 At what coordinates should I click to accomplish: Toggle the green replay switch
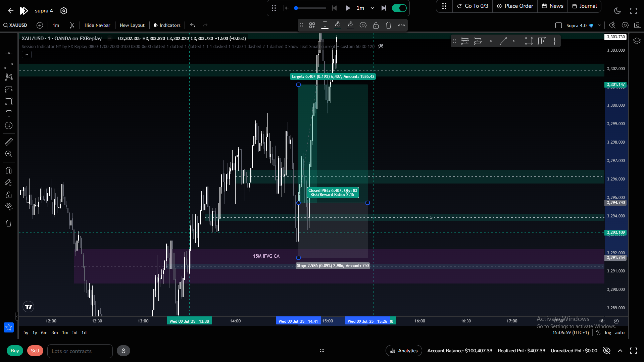[x=399, y=8]
